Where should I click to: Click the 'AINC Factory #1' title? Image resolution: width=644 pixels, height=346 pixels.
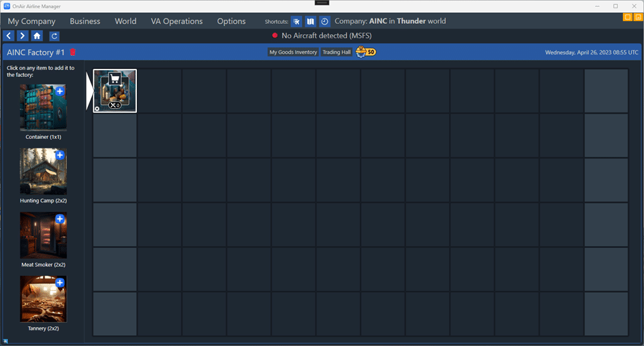tap(35, 52)
